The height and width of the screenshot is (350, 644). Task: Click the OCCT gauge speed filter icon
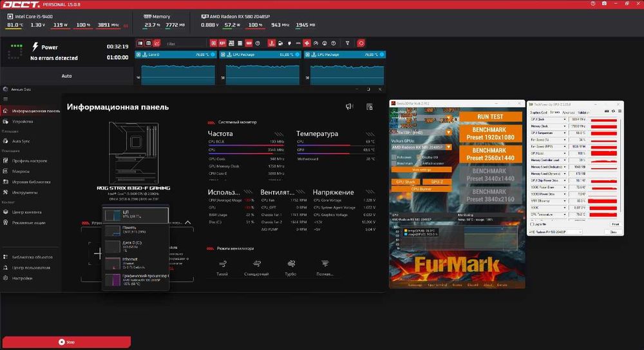point(316,43)
